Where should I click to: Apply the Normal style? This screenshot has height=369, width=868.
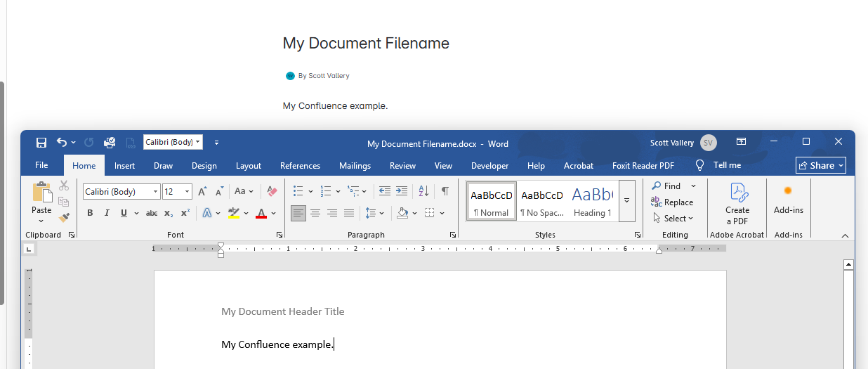492,201
